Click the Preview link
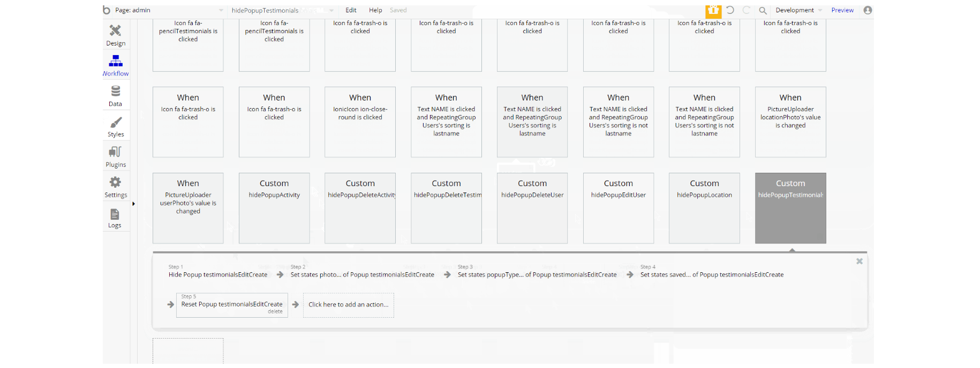Screen dimensions: 980x368 point(842,10)
